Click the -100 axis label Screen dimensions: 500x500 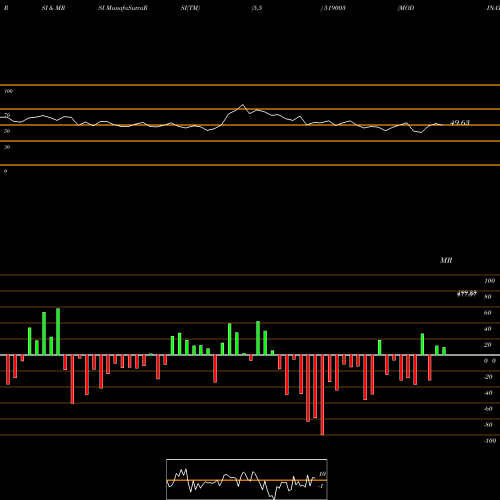tap(490, 441)
